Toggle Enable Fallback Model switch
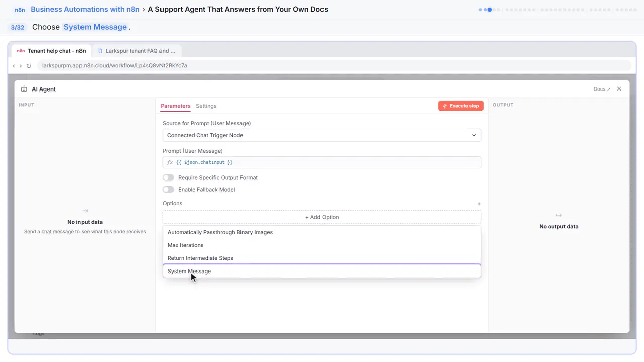The height and width of the screenshot is (362, 644). (168, 190)
